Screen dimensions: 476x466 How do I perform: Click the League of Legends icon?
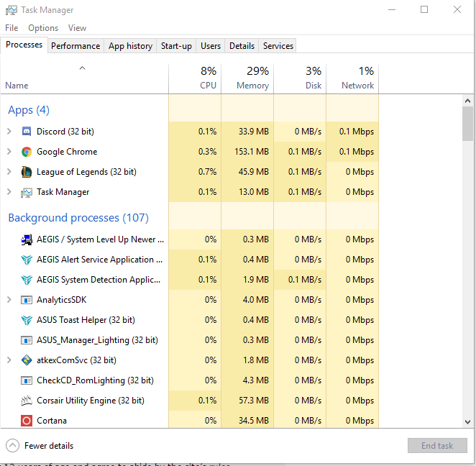(x=27, y=172)
